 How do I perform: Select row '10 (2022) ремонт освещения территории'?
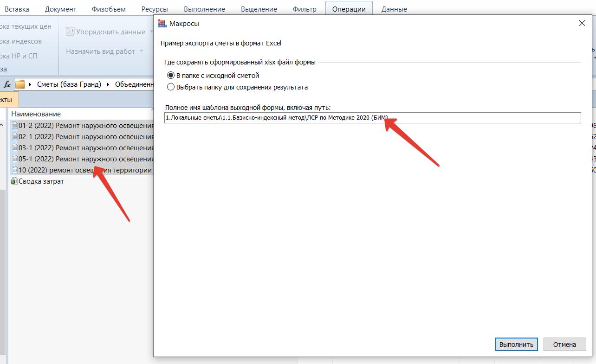click(82, 170)
